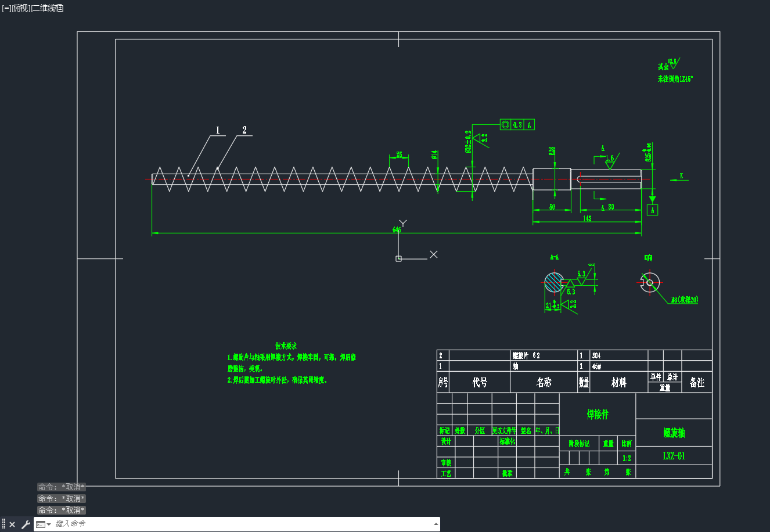770x532 pixels.
Task: Open the 二维线框 visual style menu
Action: (48, 8)
